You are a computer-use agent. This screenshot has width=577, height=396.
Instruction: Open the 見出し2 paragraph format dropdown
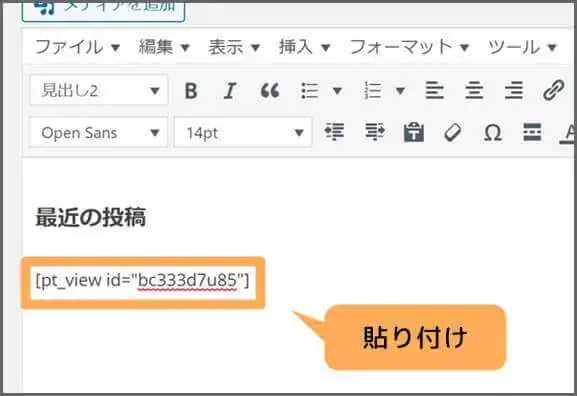[99, 90]
